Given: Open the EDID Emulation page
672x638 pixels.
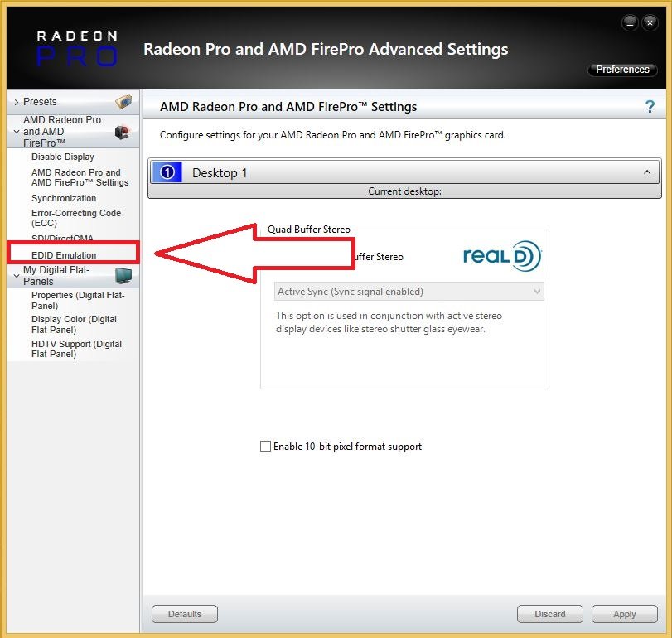Looking at the screenshot, I should tap(64, 255).
